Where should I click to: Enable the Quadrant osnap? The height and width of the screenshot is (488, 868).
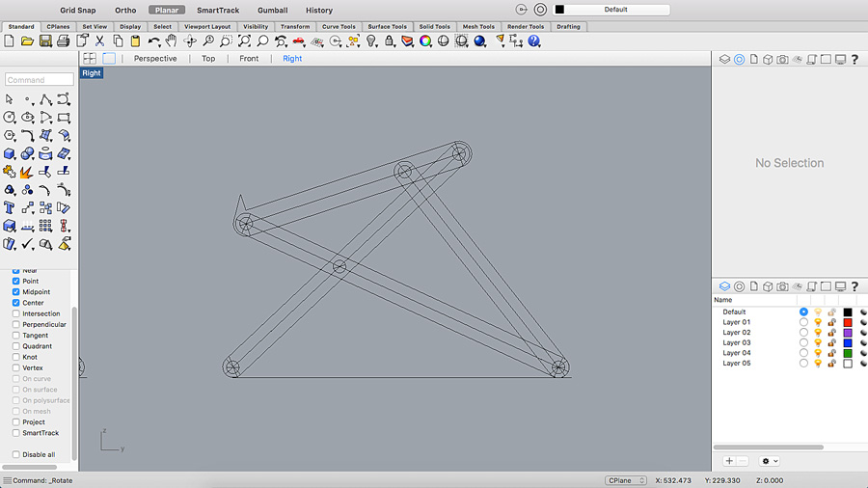pos(16,346)
